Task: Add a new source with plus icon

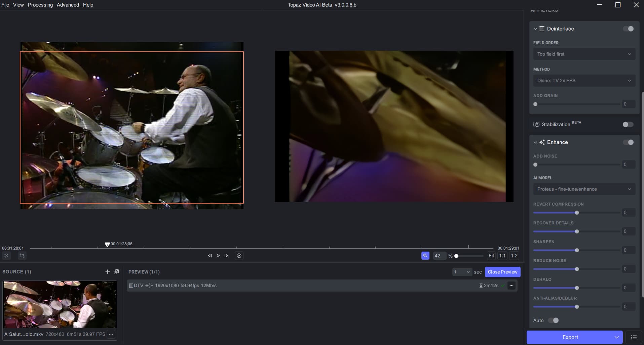Action: [x=108, y=272]
